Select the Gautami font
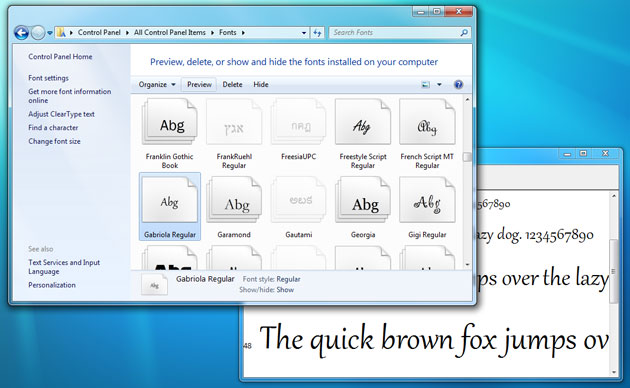This screenshot has width=630, height=388. pyautogui.click(x=298, y=207)
